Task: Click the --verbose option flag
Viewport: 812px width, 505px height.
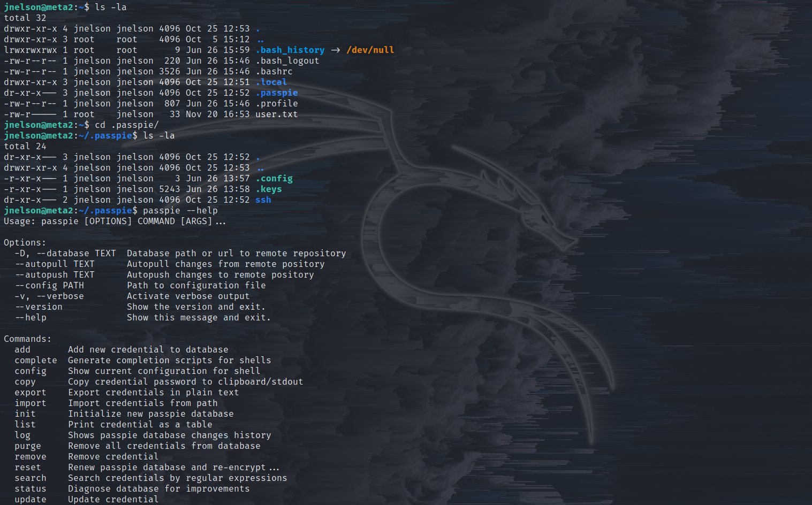Action: click(60, 296)
